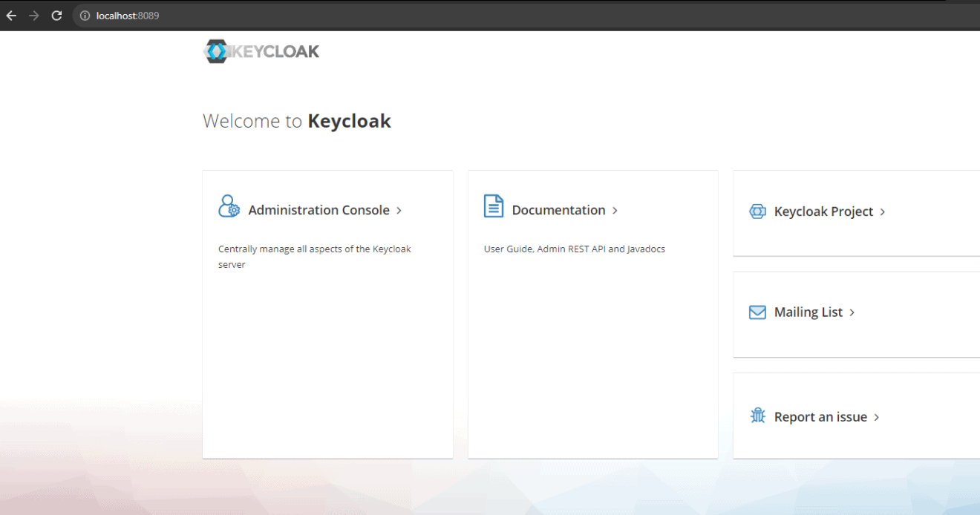Click the Administration Console user icon
Viewport: 980px width, 515px height.
tap(228, 206)
